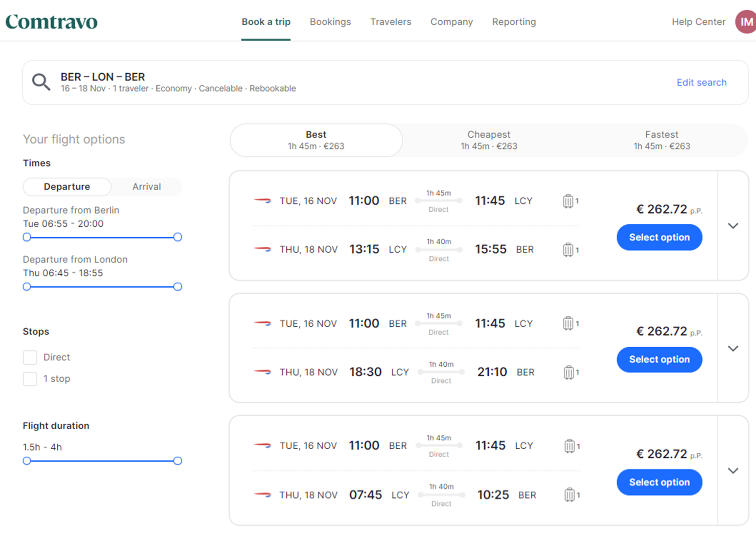Screen dimensions: 756x536
Task: Open the Book a trip tab
Action: tap(266, 22)
